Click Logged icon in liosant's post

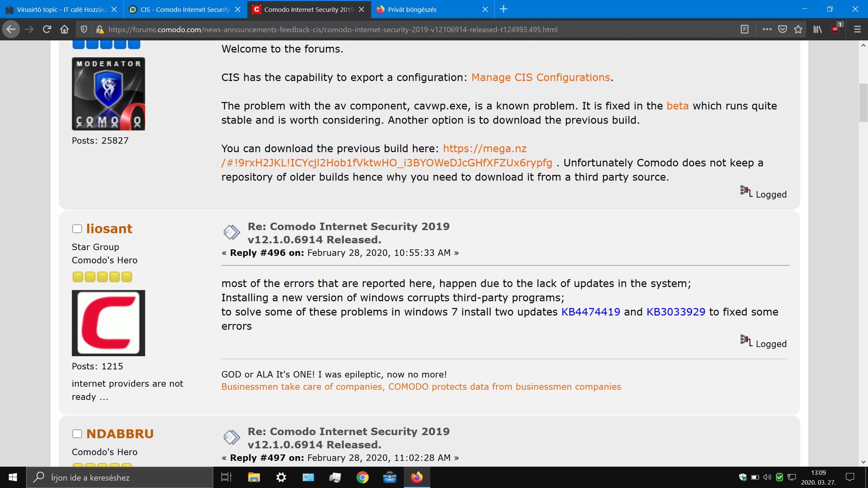[x=746, y=341]
